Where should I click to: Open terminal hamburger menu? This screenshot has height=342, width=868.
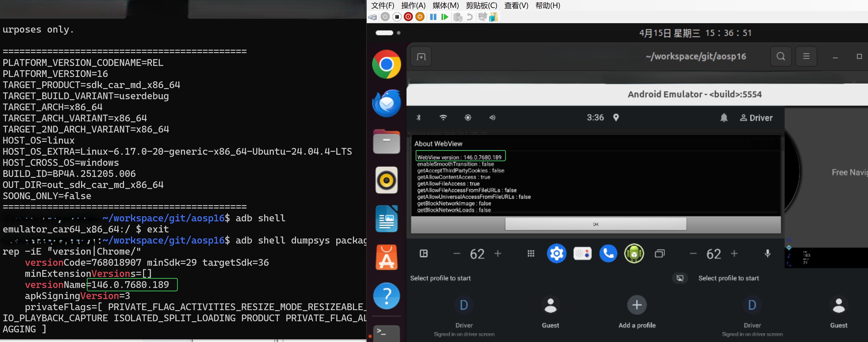(x=806, y=56)
